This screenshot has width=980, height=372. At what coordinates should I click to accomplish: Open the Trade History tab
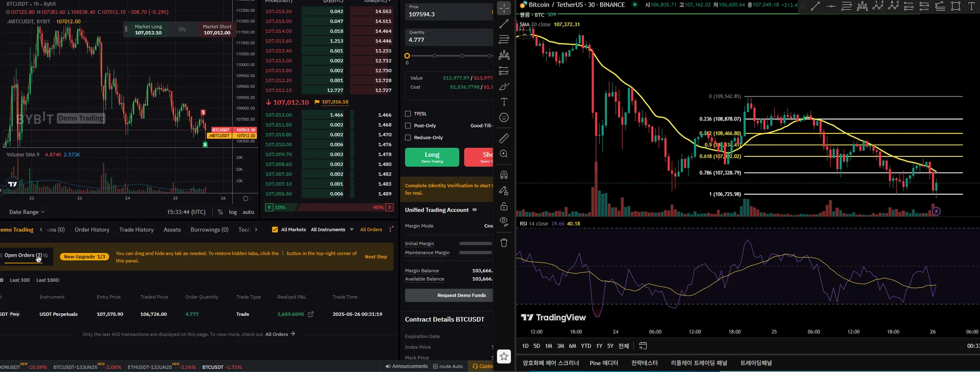(136, 230)
